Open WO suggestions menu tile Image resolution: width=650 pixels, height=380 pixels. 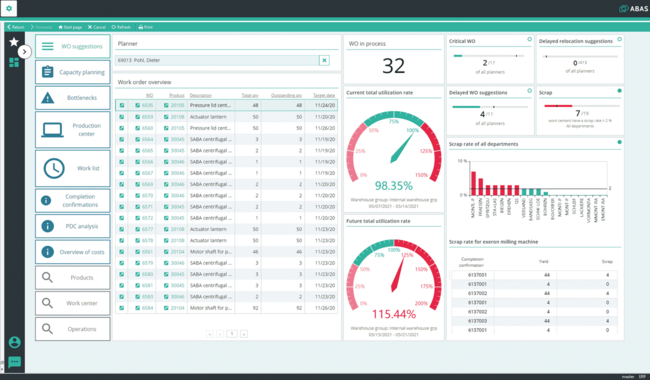pyautogui.click(x=73, y=46)
